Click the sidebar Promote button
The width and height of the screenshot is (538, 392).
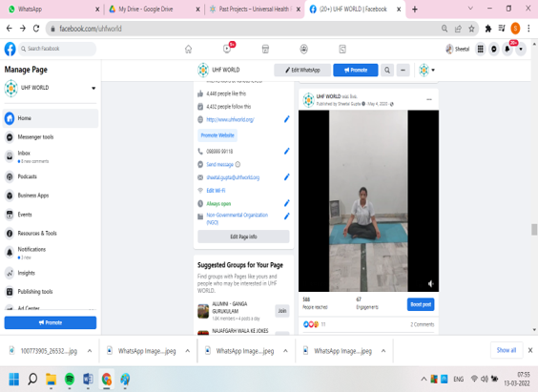click(x=51, y=322)
